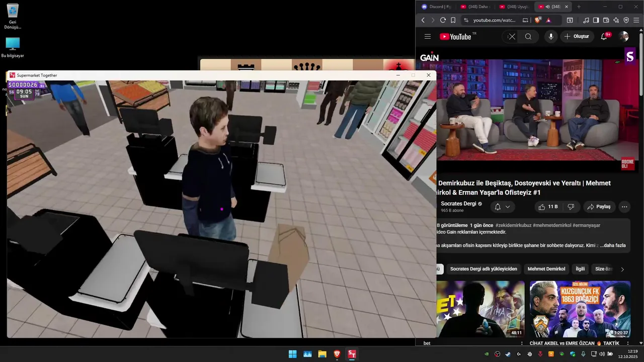Select the 'Mehmet Demirkol' filter chip
Image resolution: width=644 pixels, height=362 pixels.
(x=546, y=269)
